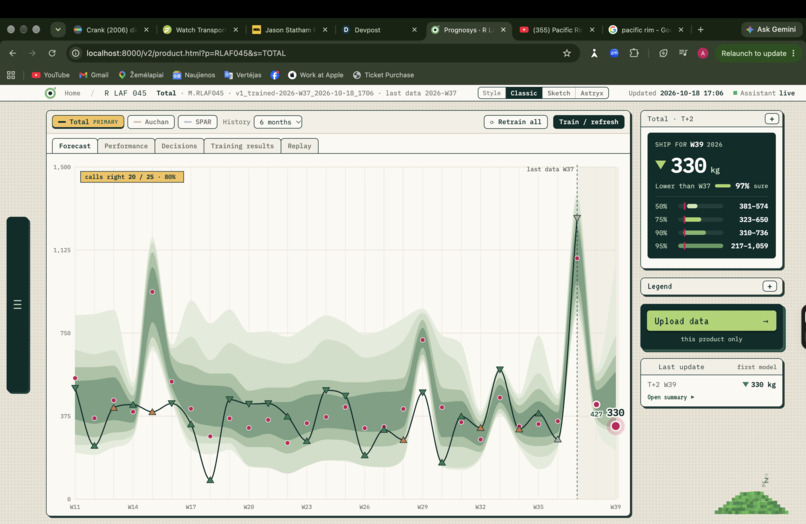
Task: Select the Sketch style option
Action: [x=558, y=93]
